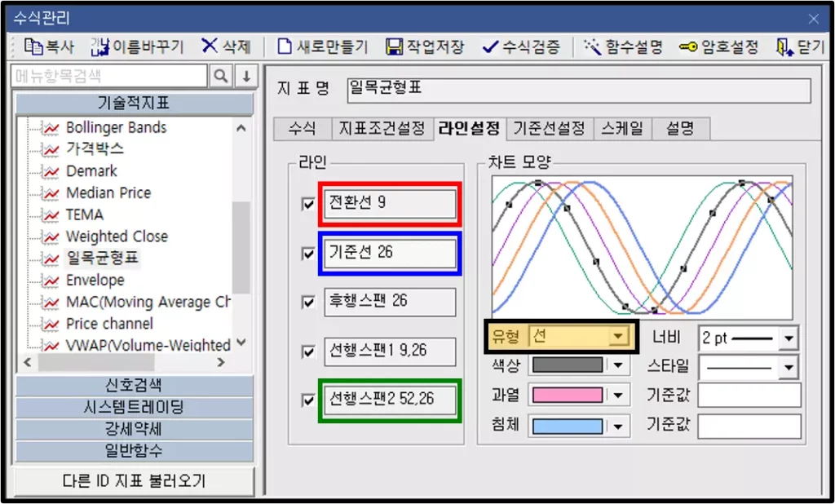The width and height of the screenshot is (835, 504).
Task: Select 일목균형표 in the indicator tree
Action: (102, 259)
